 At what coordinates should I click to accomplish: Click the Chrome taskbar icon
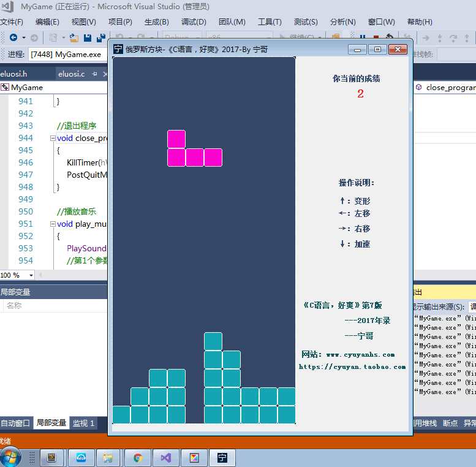click(138, 458)
